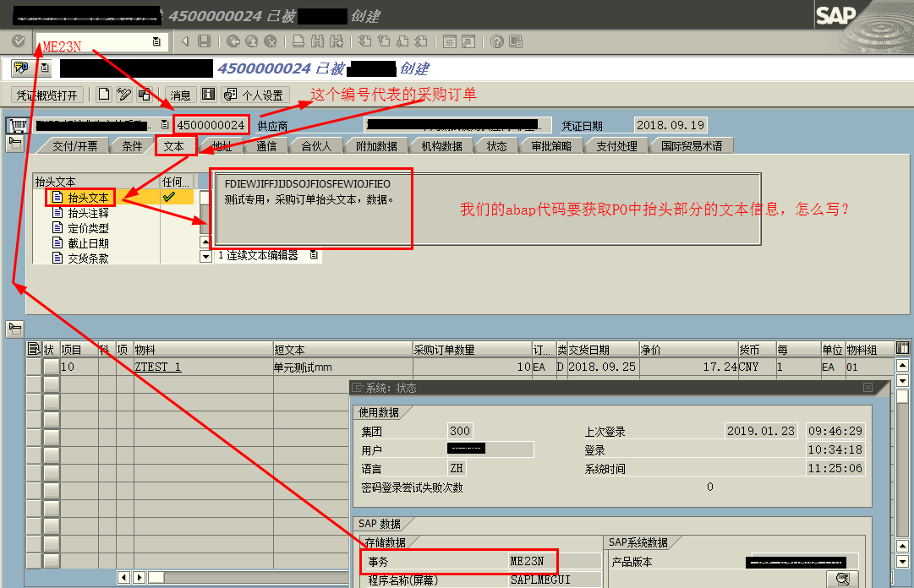Click the 物料 column header

tap(204, 349)
